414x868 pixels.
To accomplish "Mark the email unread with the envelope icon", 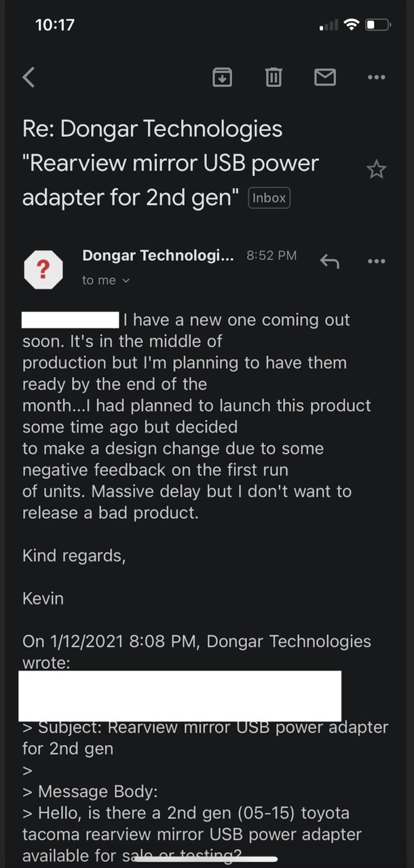I will point(325,77).
